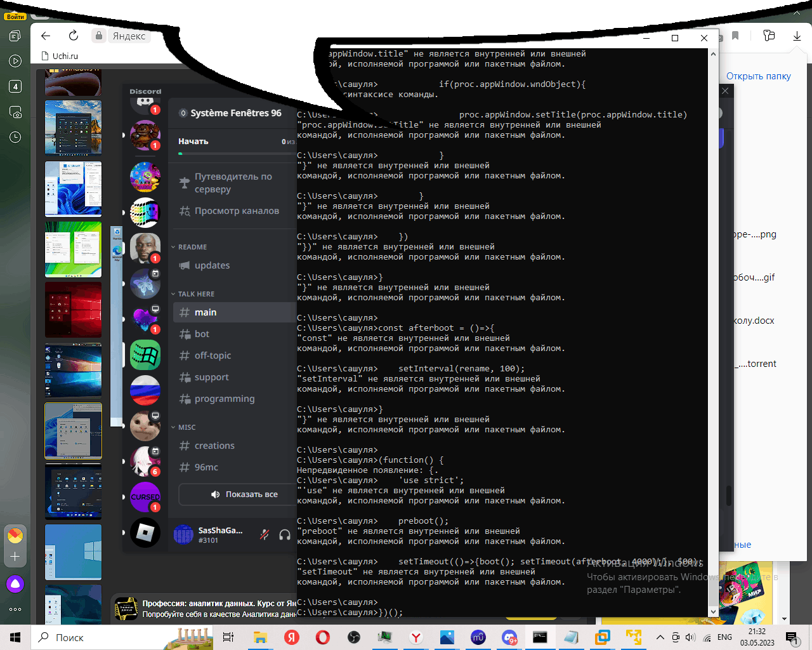The height and width of the screenshot is (650, 812).
Task: Collapse the MISC channel category
Action: 186,427
